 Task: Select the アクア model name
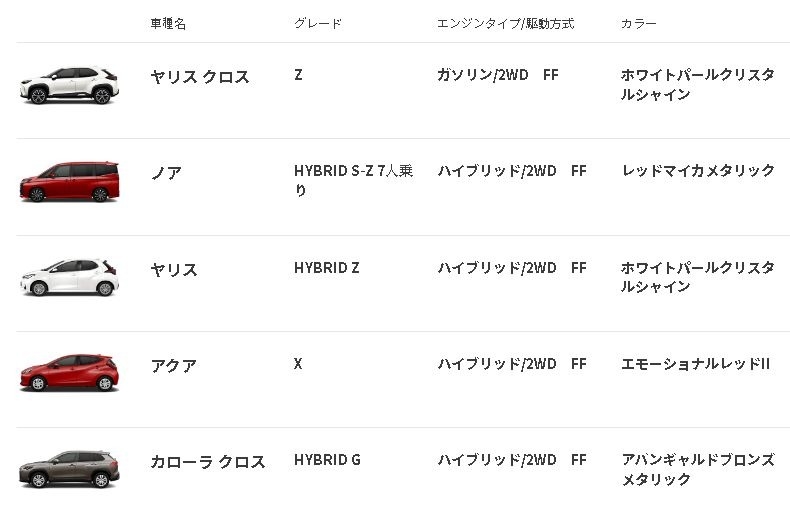(x=174, y=365)
